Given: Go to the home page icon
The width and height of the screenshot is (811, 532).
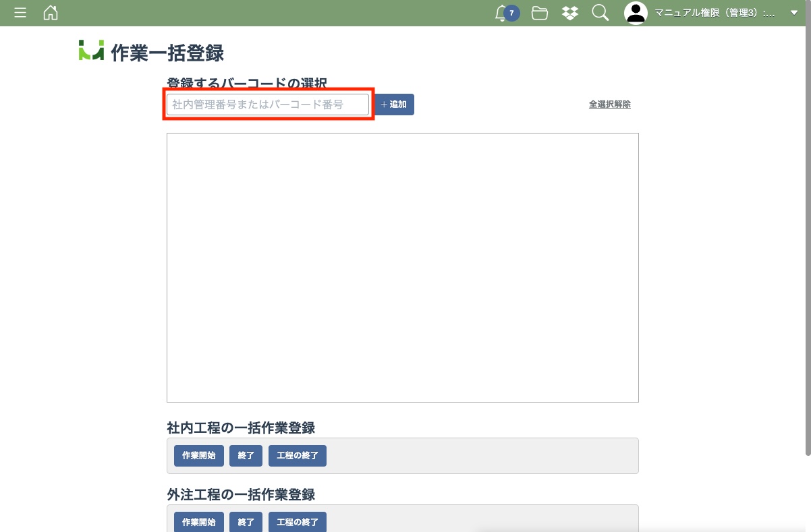Looking at the screenshot, I should [51, 13].
